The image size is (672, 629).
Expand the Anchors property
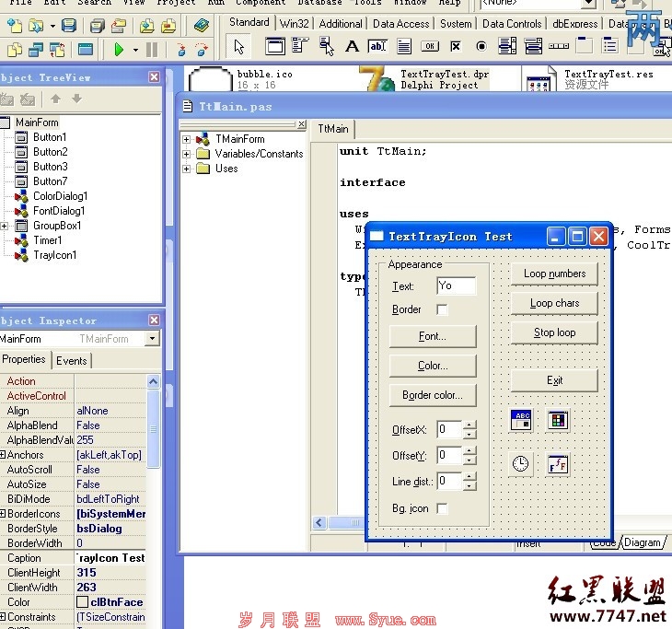[x=3, y=455]
